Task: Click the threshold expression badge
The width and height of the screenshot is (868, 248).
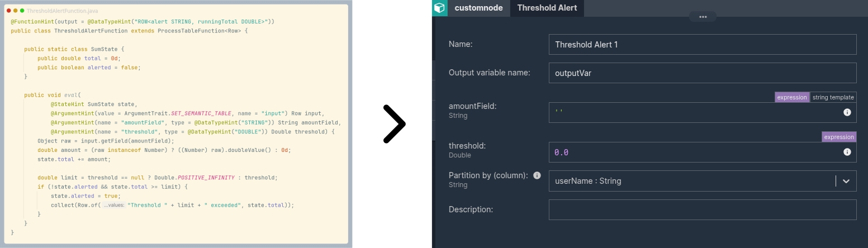Action: point(839,137)
